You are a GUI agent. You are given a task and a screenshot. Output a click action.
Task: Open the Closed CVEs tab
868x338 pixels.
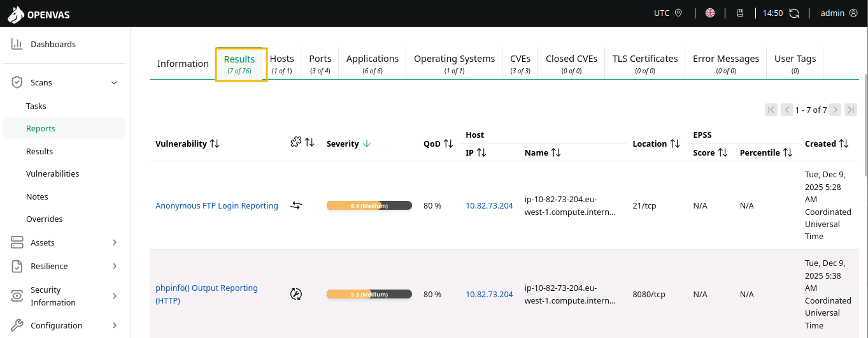[571, 64]
